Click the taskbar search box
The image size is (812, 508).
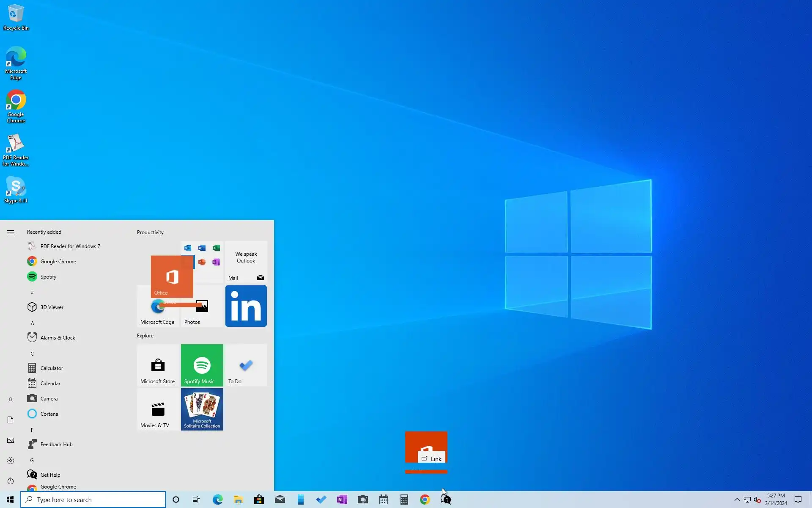tap(93, 500)
